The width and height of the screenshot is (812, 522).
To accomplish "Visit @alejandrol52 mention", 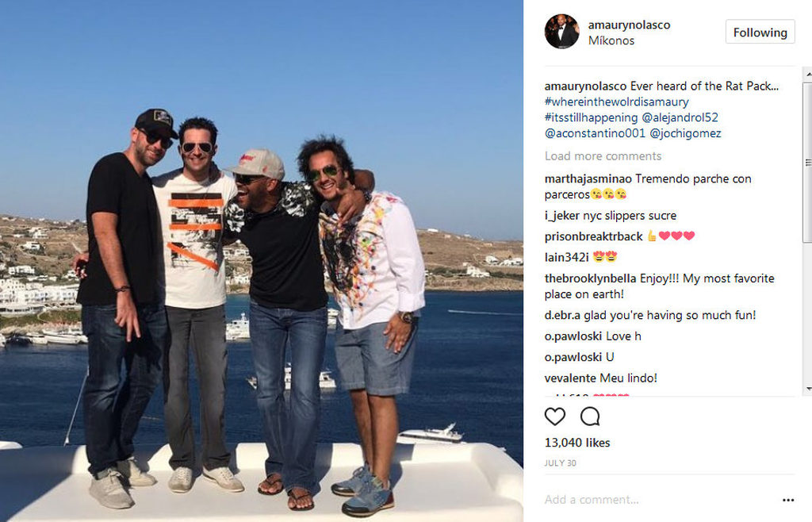I will (680, 117).
